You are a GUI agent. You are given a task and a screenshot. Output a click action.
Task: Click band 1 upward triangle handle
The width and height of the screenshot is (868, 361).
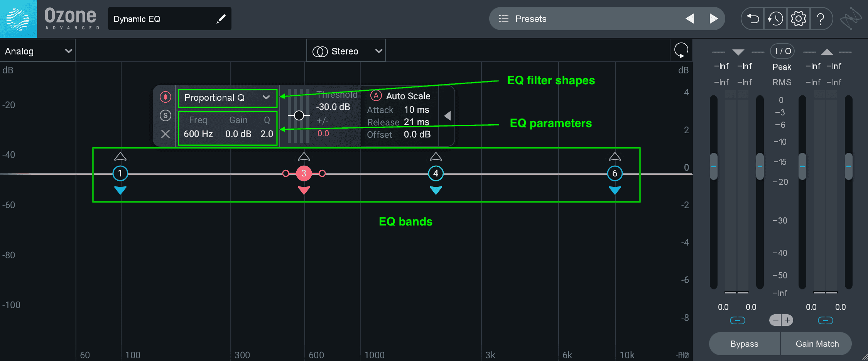point(120,156)
